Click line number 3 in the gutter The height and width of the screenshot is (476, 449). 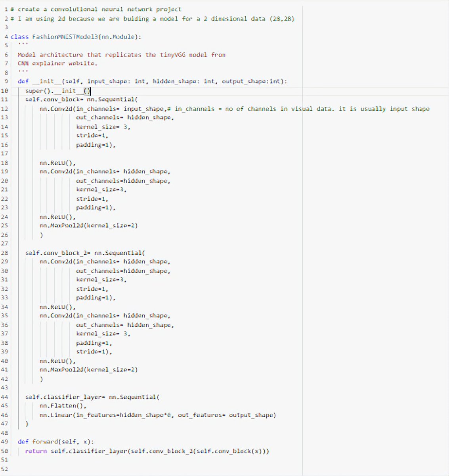pos(6,27)
